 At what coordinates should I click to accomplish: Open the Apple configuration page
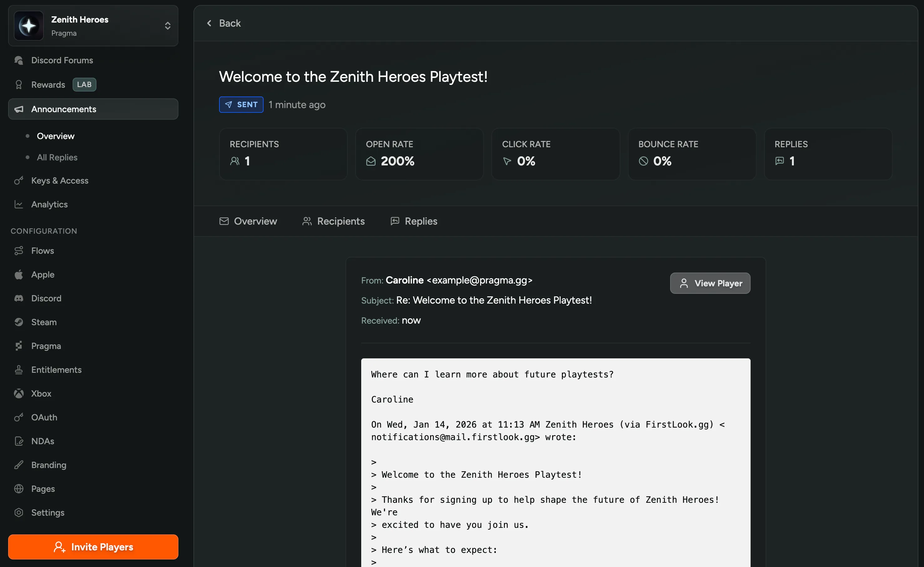(x=42, y=274)
